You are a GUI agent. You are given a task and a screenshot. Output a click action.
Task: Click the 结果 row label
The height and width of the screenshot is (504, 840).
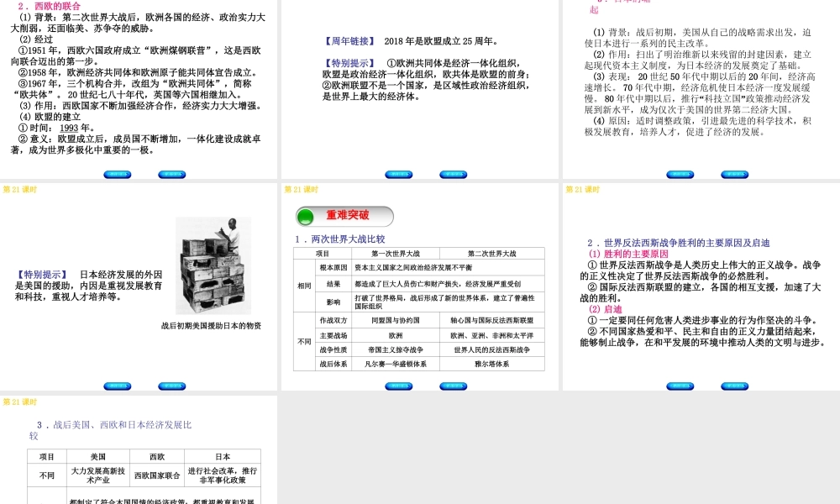click(x=333, y=284)
